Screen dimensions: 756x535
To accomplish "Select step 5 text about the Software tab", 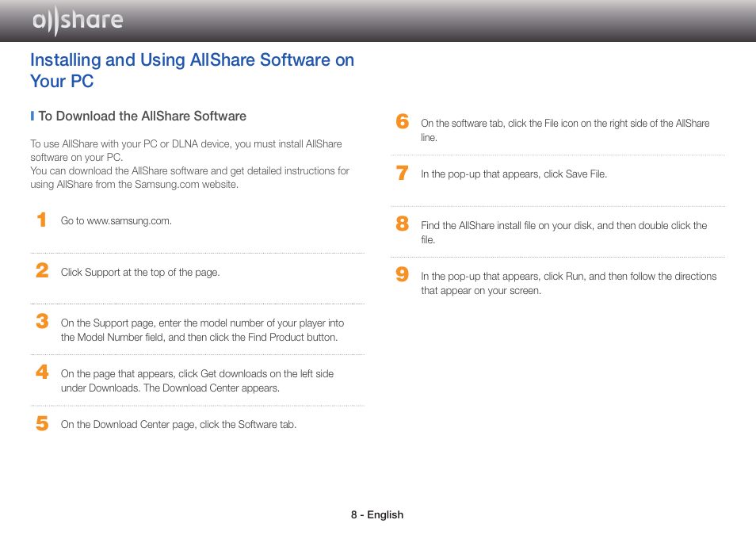I will (x=178, y=425).
